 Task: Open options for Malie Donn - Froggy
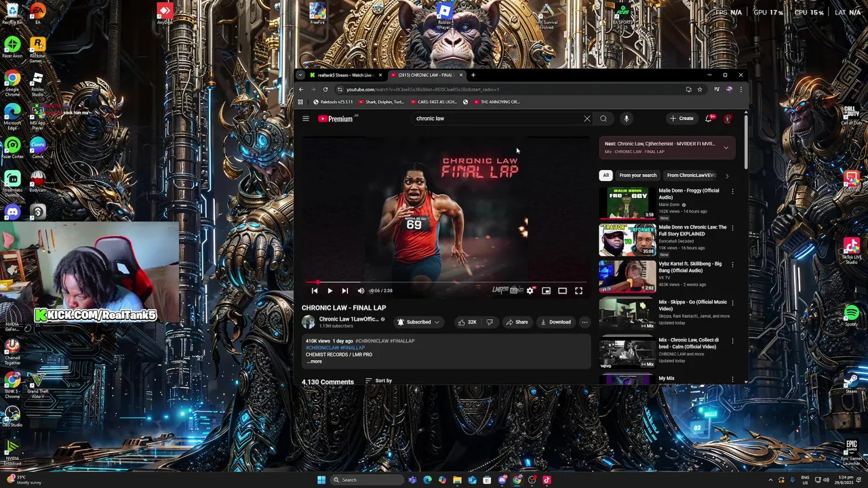coord(732,192)
